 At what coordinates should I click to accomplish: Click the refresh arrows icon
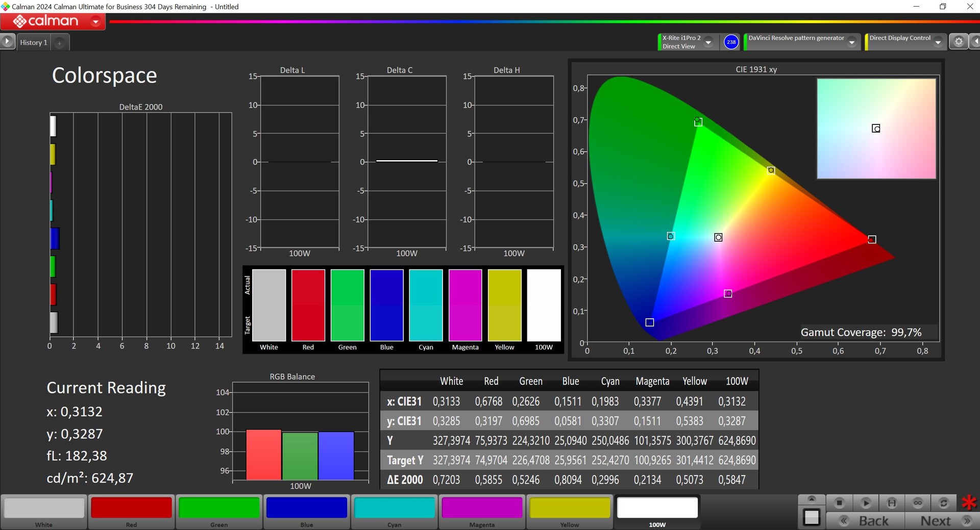click(x=944, y=503)
